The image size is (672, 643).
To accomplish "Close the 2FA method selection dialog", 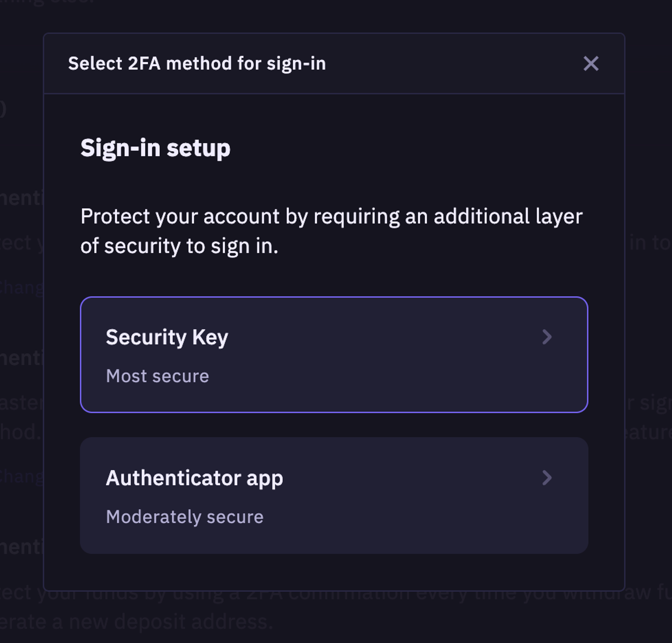I will tap(591, 64).
